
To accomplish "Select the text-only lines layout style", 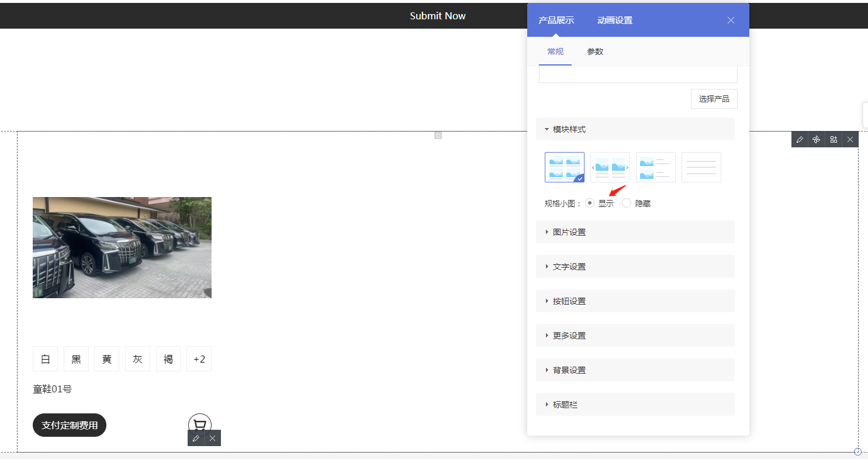I will (701, 167).
